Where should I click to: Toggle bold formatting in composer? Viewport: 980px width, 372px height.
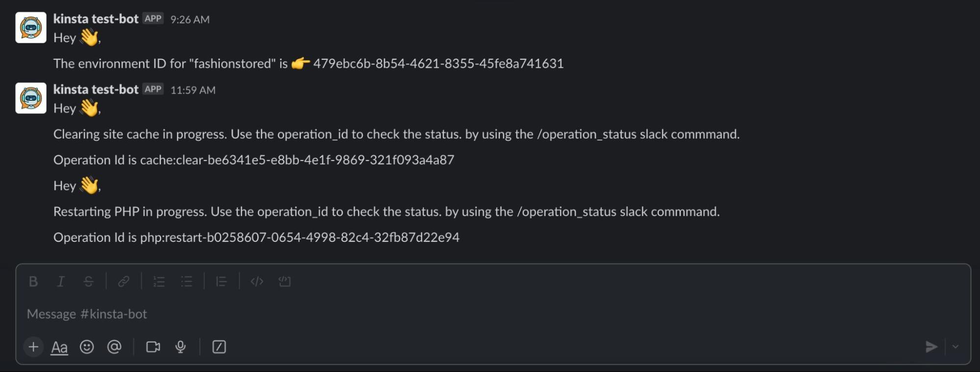(33, 282)
